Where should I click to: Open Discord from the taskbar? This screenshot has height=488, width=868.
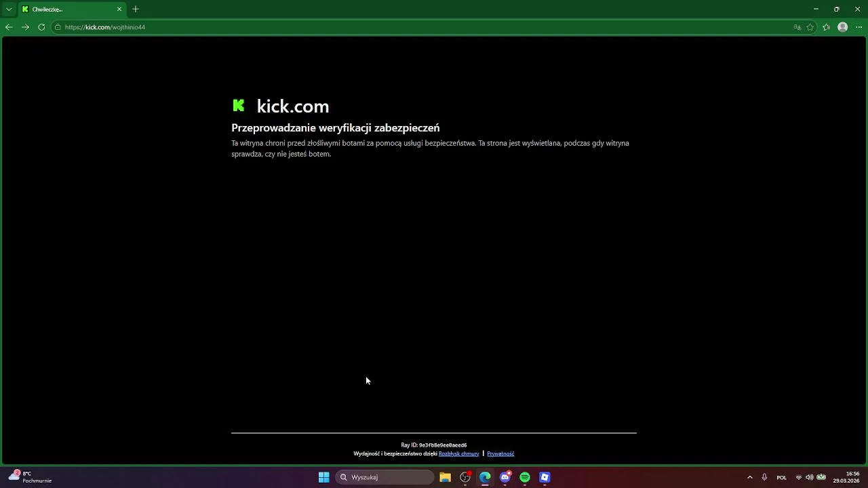(x=505, y=477)
